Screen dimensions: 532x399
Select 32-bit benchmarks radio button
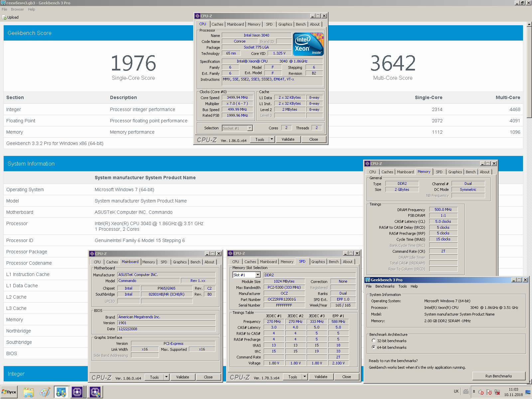(x=374, y=341)
